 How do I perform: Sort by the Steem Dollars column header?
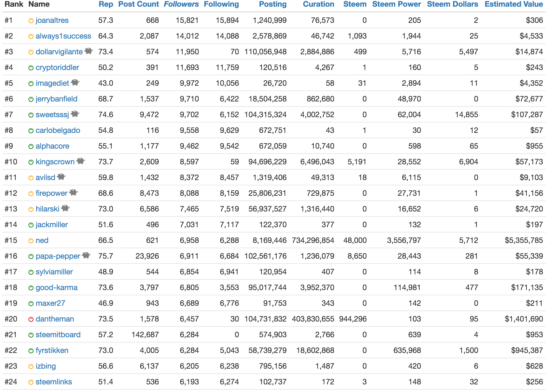[453, 4]
